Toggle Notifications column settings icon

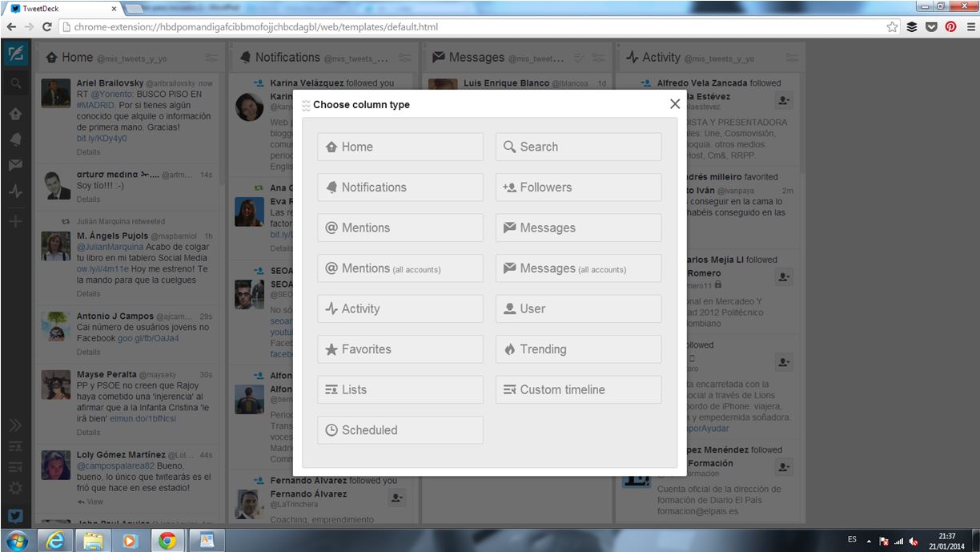pyautogui.click(x=405, y=58)
